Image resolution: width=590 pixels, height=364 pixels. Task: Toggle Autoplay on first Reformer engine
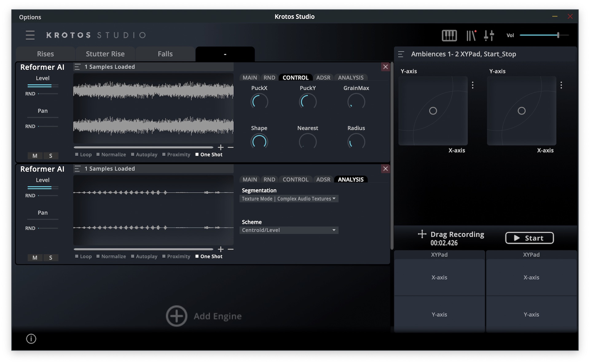click(133, 154)
